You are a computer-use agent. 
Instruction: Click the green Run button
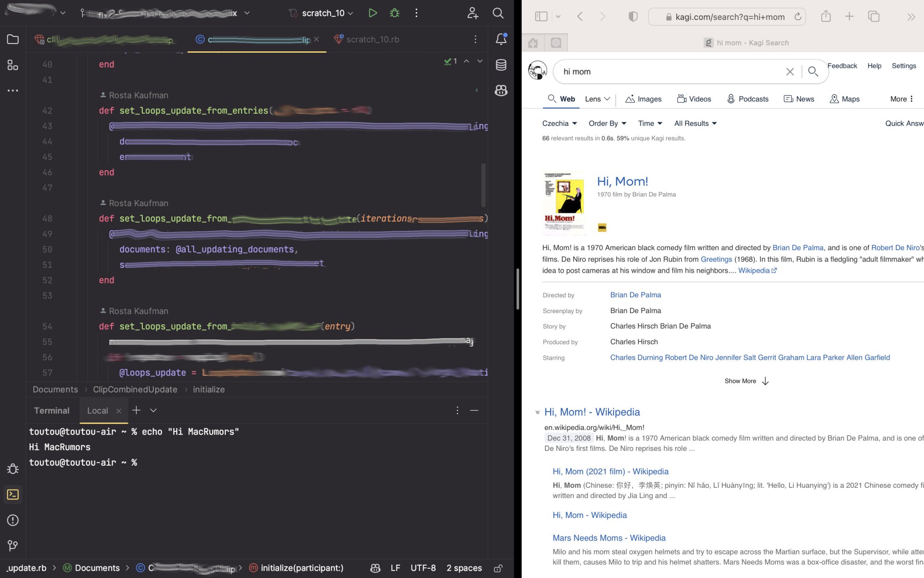point(372,13)
